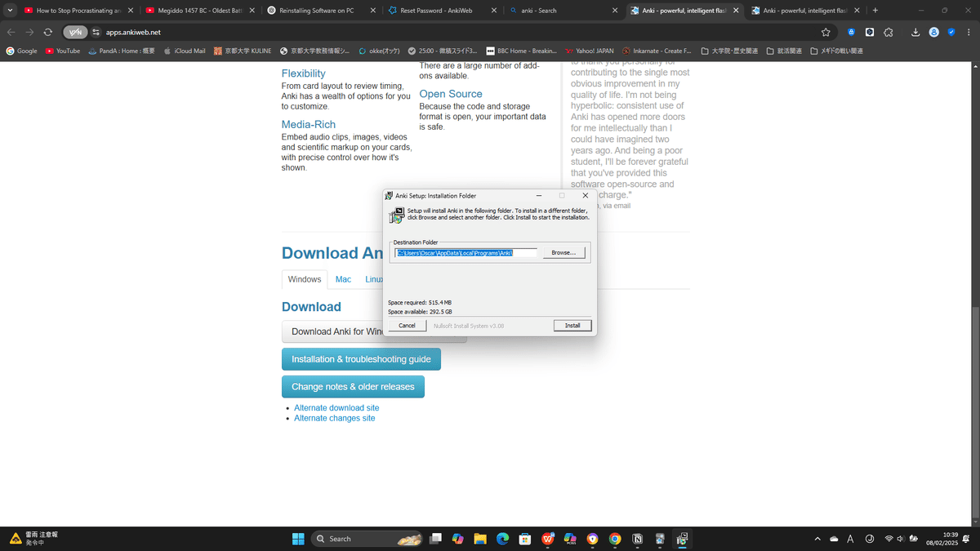Click the Anki installer taskbar icon
The image size is (980, 551).
tap(682, 539)
